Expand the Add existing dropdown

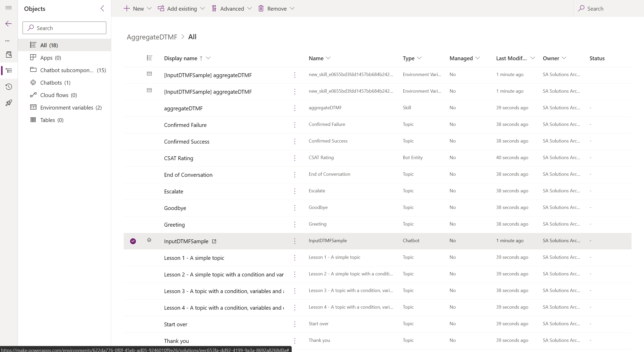(203, 9)
